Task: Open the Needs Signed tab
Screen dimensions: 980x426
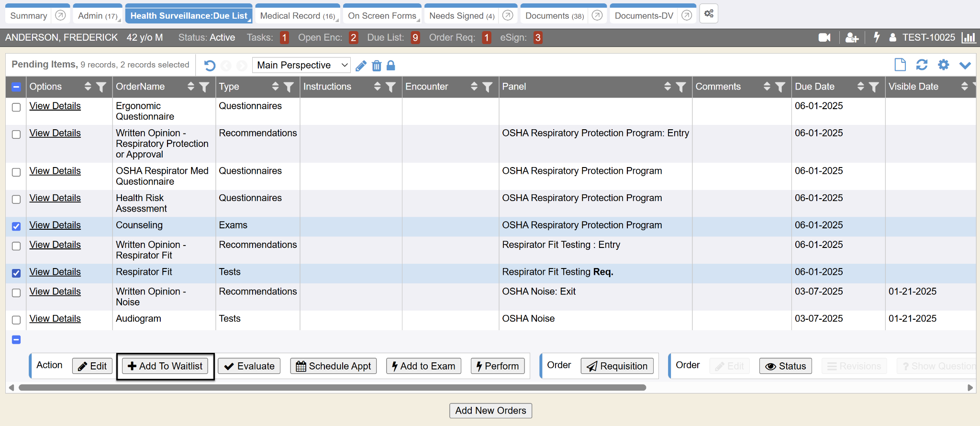Action: tap(461, 16)
